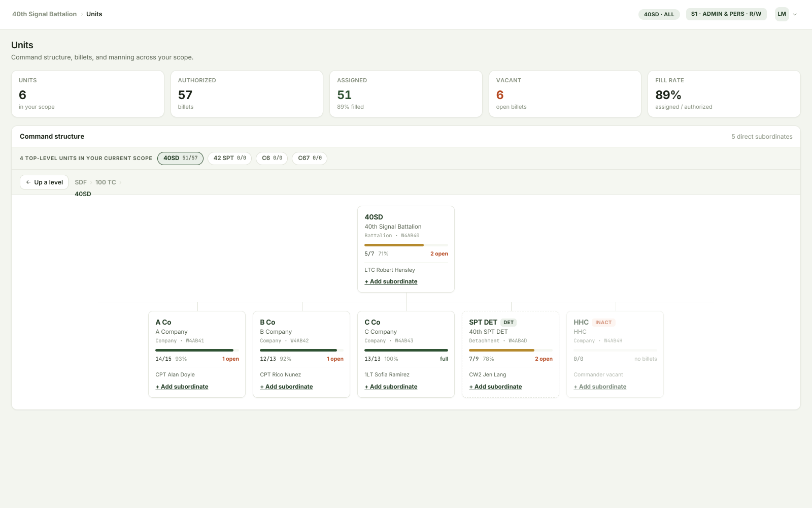812x508 pixels.
Task: Add subordinate under SPT DET
Action: tap(495, 387)
